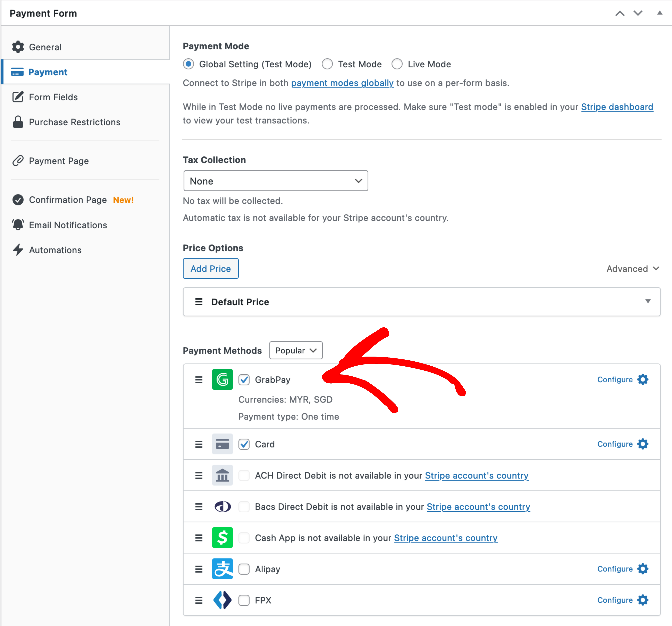Open the Tax Collection dropdown
The height and width of the screenshot is (626, 672).
point(275,181)
